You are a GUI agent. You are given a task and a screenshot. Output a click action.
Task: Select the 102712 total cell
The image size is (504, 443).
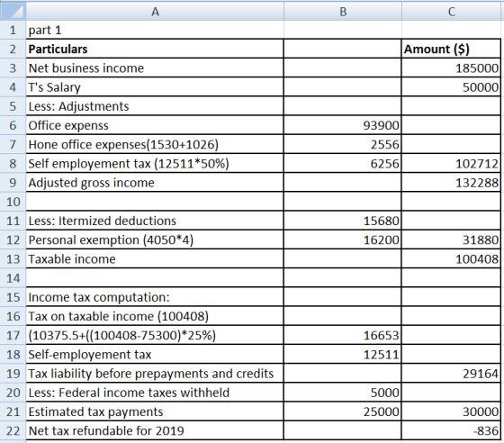pos(451,163)
